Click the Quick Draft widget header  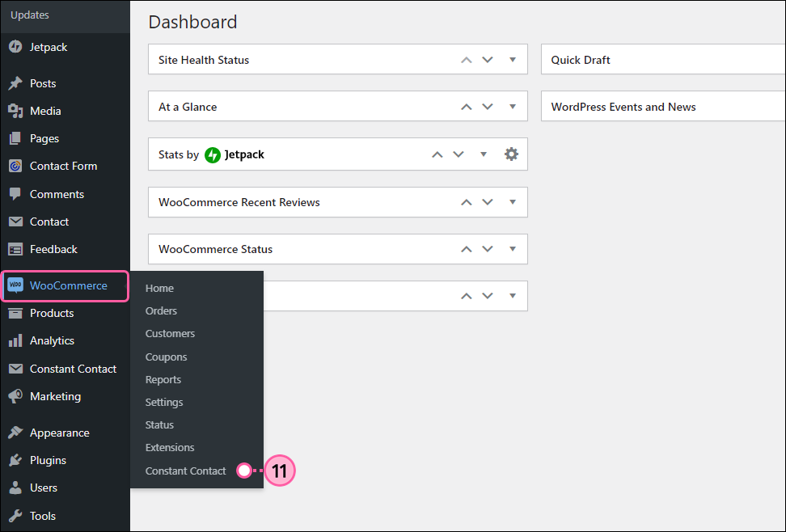coord(663,60)
